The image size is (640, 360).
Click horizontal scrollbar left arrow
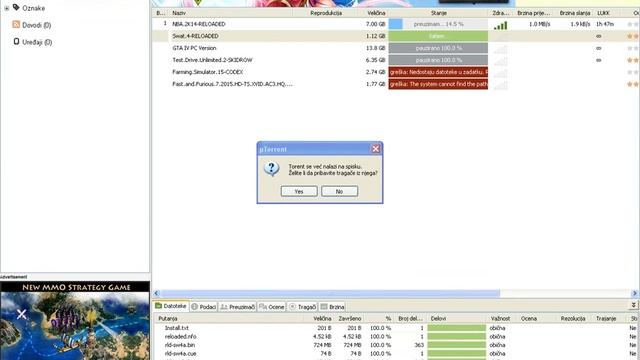point(156,293)
